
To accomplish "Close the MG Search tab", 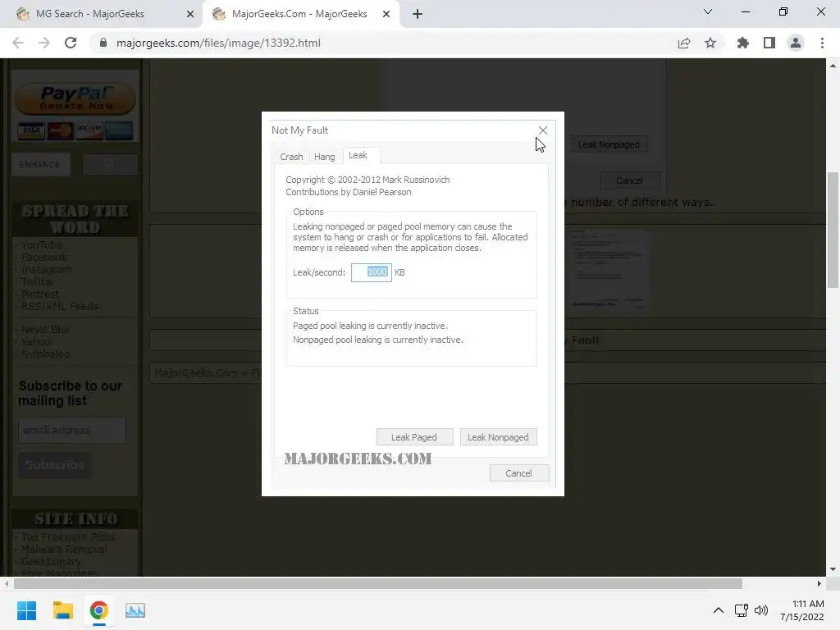I will (x=190, y=14).
